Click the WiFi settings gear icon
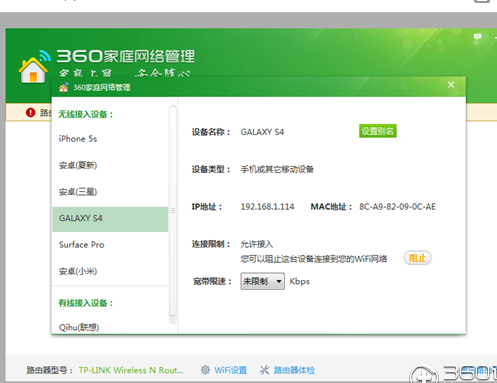This screenshot has height=383, width=497. 205,370
